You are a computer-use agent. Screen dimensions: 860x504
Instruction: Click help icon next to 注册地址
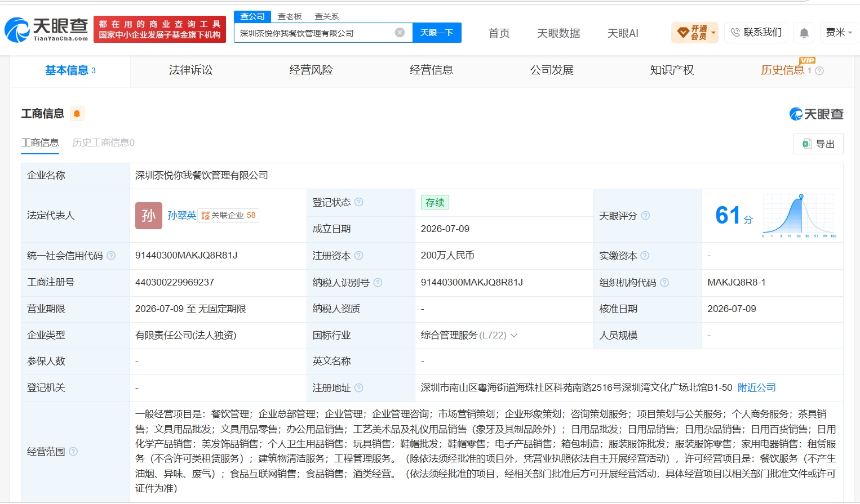359,388
